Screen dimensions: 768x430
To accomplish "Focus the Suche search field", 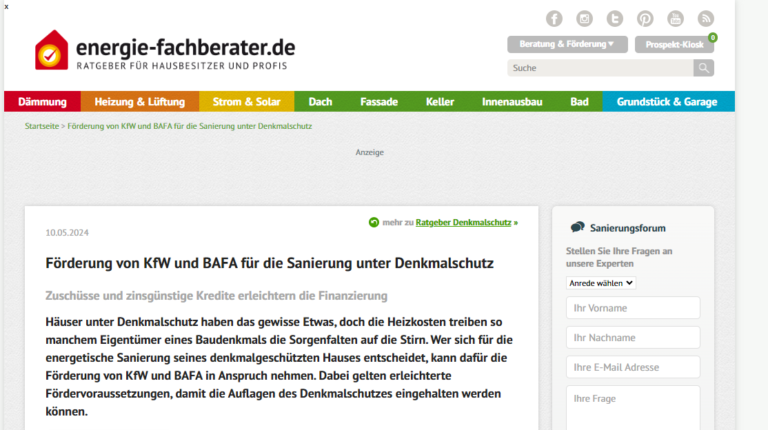I will pos(600,68).
